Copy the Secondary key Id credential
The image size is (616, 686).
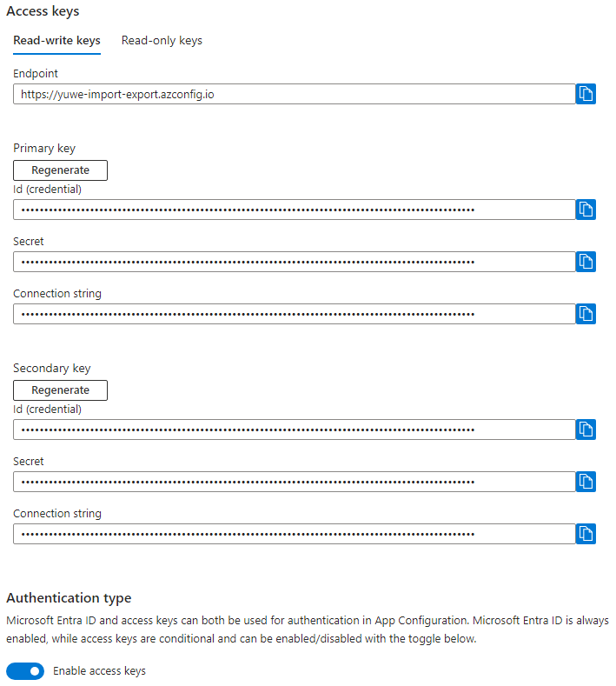coord(586,430)
